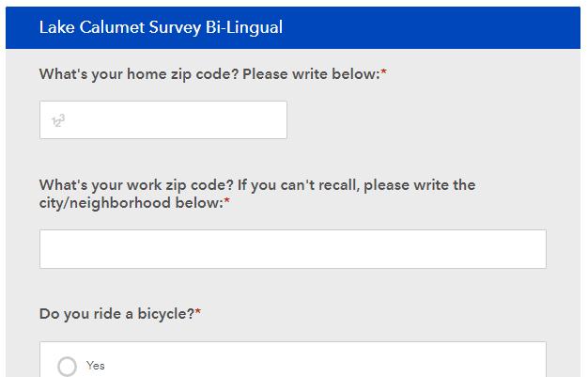Screen dimensions: 588x377
Task: Focus the work zip code text box
Action: coord(292,249)
